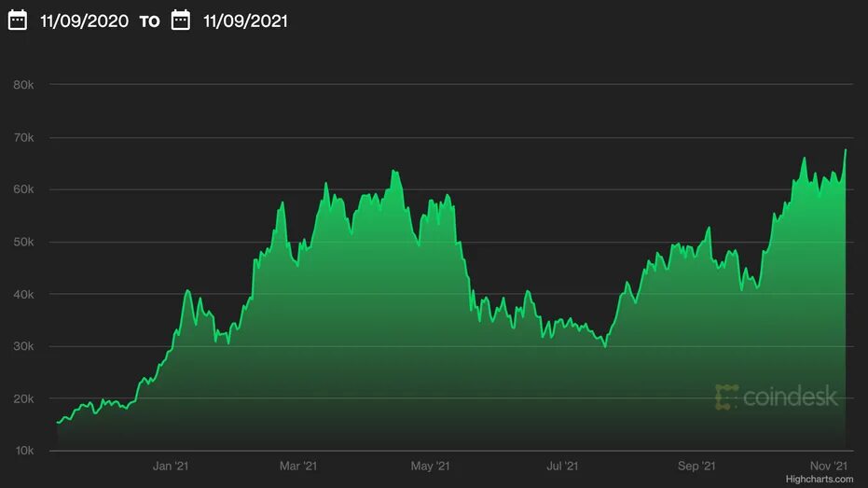Open the Highcharts.com credit link

(820, 480)
